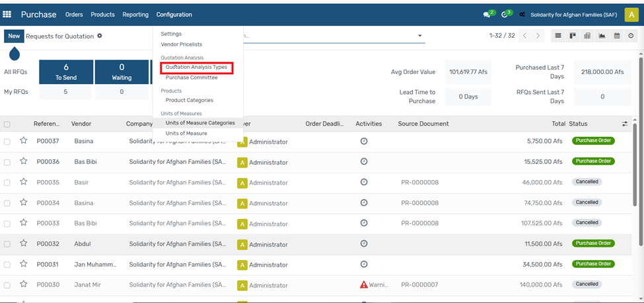Create a New request for quotation
This screenshot has width=644, height=303.
click(x=14, y=36)
